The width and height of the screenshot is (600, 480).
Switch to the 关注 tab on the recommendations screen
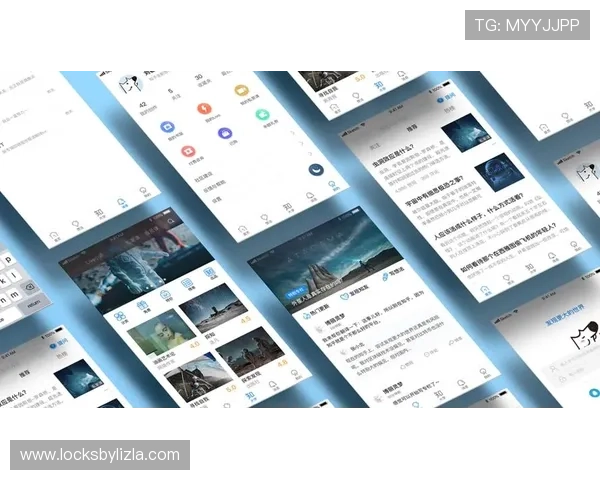(375, 146)
